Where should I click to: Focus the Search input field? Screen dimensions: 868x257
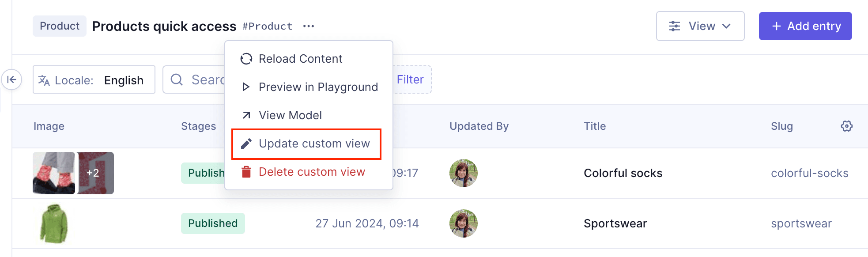tap(194, 79)
